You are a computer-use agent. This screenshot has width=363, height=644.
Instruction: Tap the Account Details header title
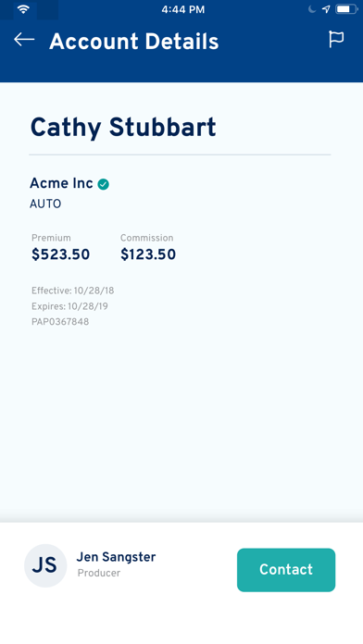pyautogui.click(x=133, y=42)
